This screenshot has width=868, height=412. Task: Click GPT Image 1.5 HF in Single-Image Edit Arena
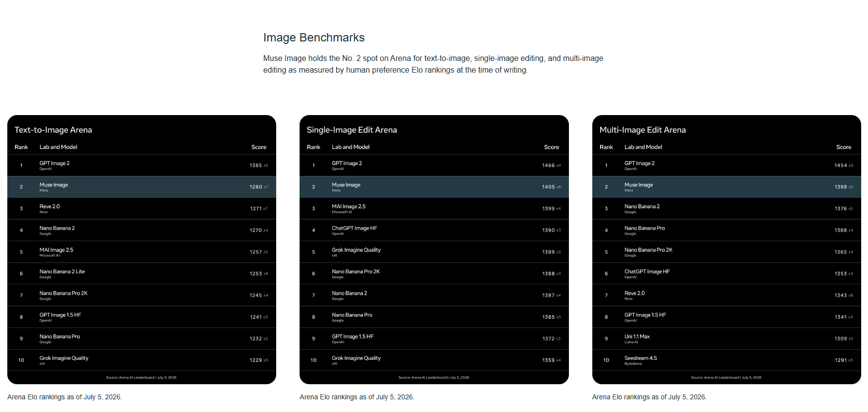pos(353,336)
